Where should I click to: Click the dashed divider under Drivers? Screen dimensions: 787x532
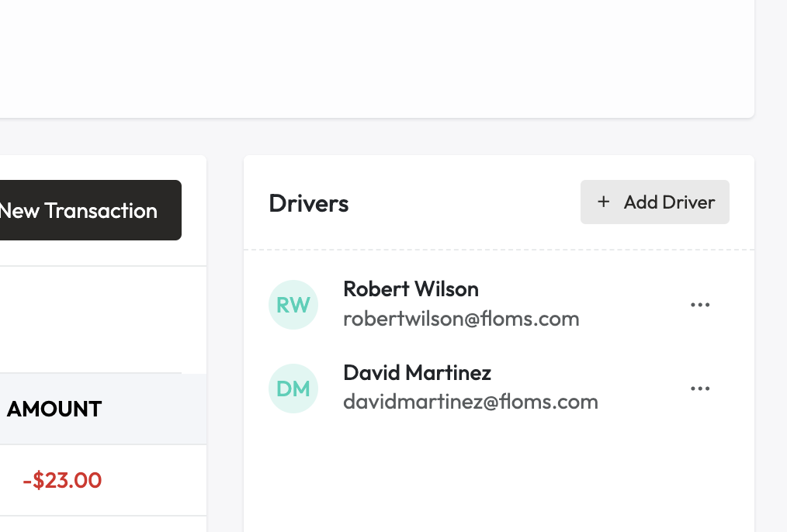(x=498, y=250)
